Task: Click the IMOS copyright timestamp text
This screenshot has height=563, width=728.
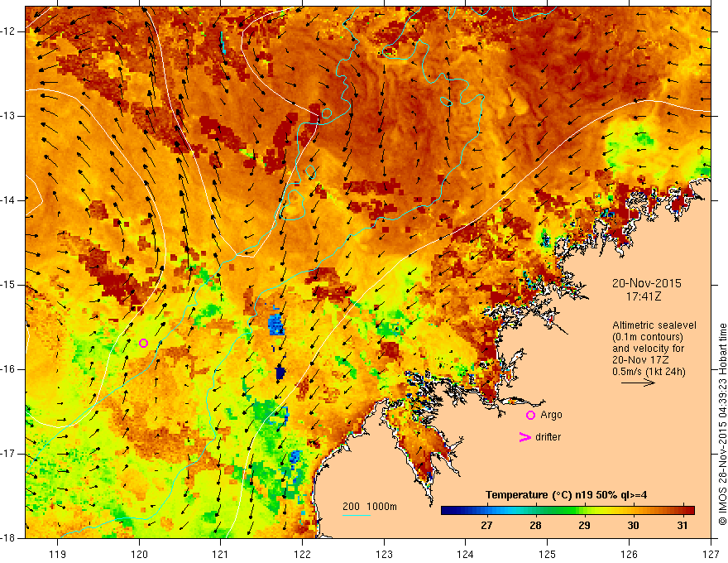Action: click(722, 425)
